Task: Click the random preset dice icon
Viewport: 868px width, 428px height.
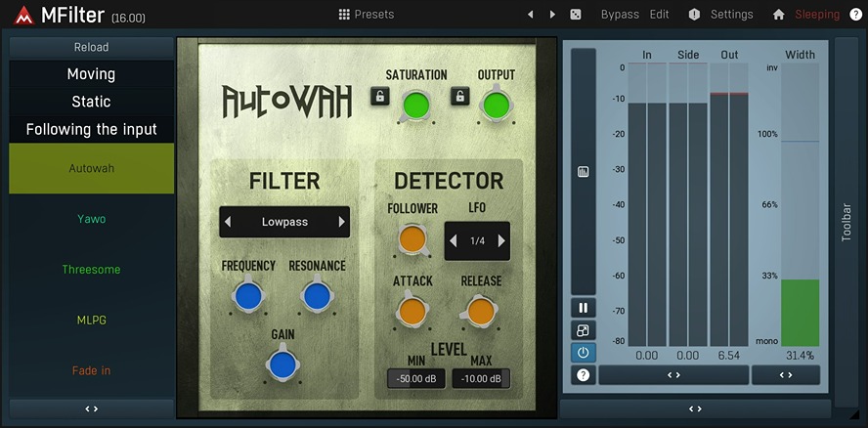Action: point(577,15)
